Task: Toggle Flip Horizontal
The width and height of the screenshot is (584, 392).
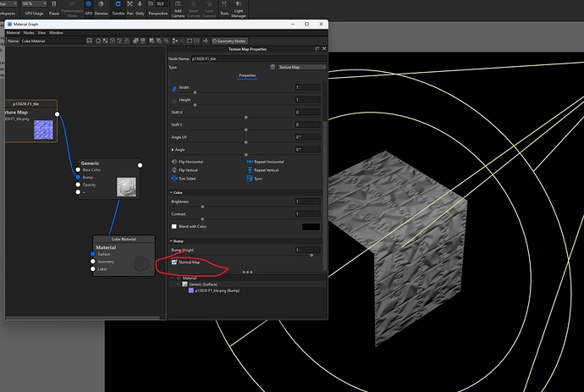Action: click(187, 162)
